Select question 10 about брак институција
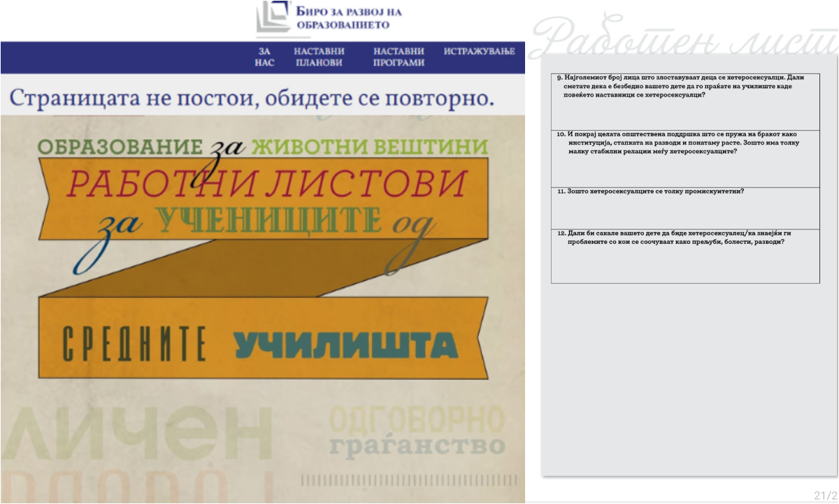 (685, 159)
